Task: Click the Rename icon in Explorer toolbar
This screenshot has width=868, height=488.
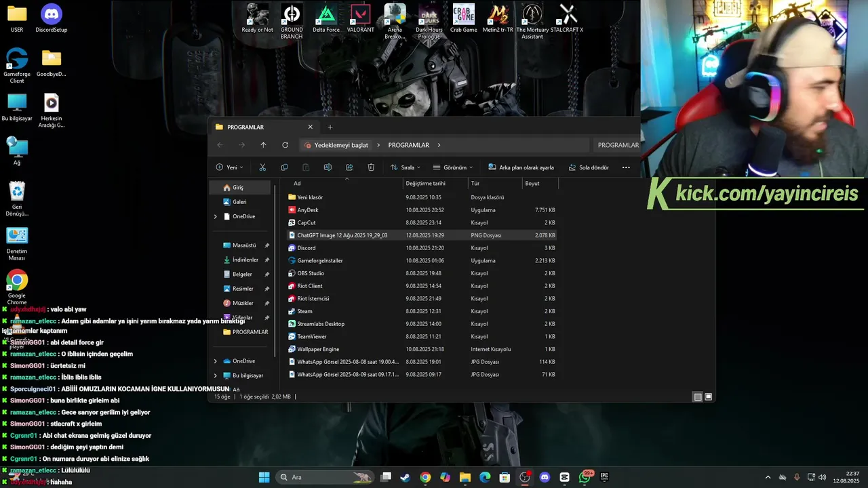Action: click(x=328, y=167)
